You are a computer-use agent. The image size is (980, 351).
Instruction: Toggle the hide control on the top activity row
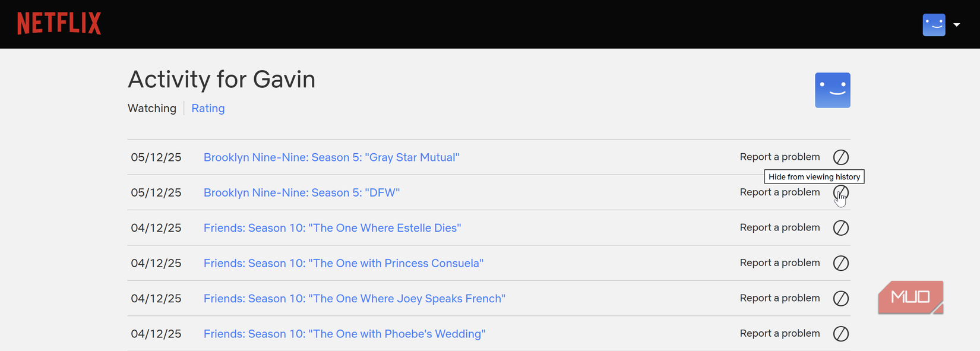pos(841,157)
